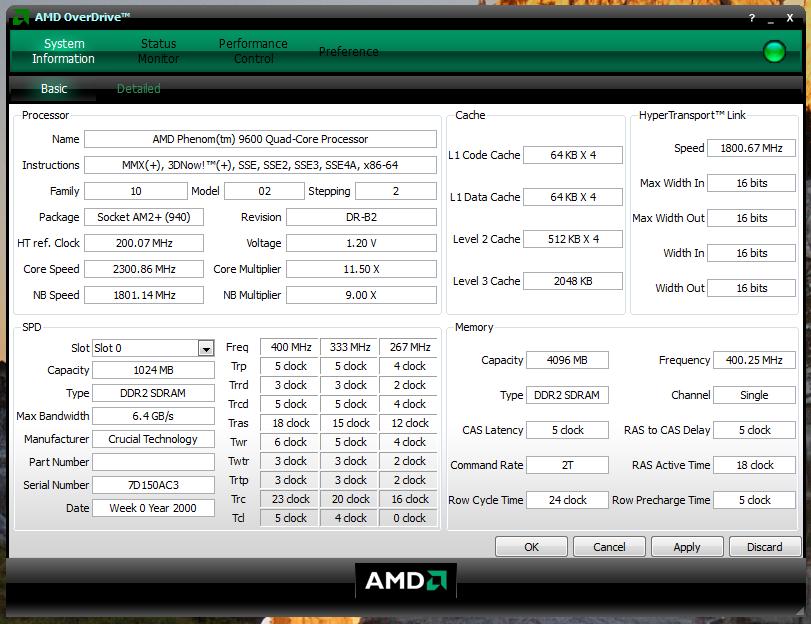Viewport: 811px width, 624px height.
Task: Click the L1 Code Cache value
Action: point(573,155)
